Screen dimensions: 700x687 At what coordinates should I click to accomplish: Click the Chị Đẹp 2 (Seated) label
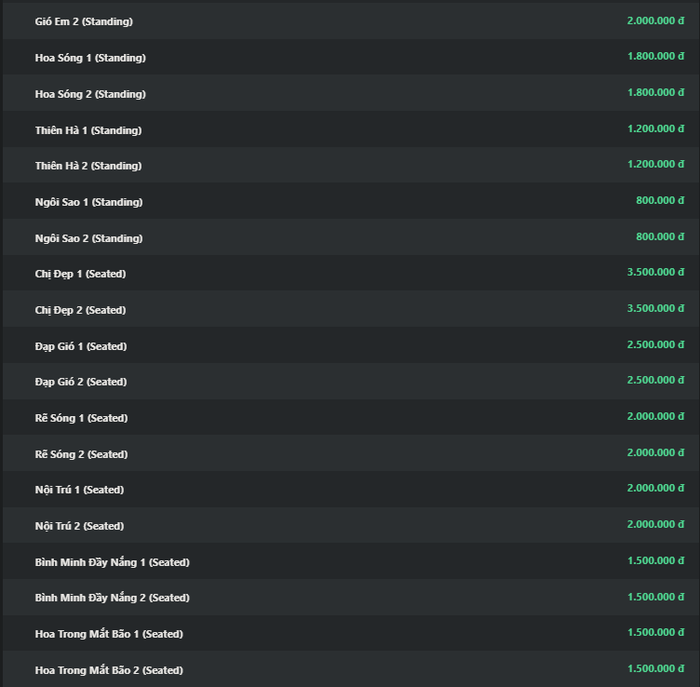pos(80,310)
